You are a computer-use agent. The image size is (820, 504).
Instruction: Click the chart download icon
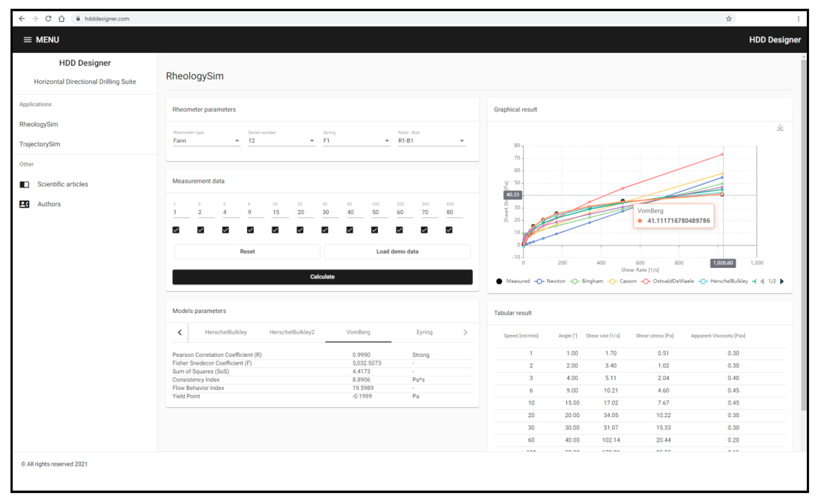pyautogui.click(x=780, y=128)
